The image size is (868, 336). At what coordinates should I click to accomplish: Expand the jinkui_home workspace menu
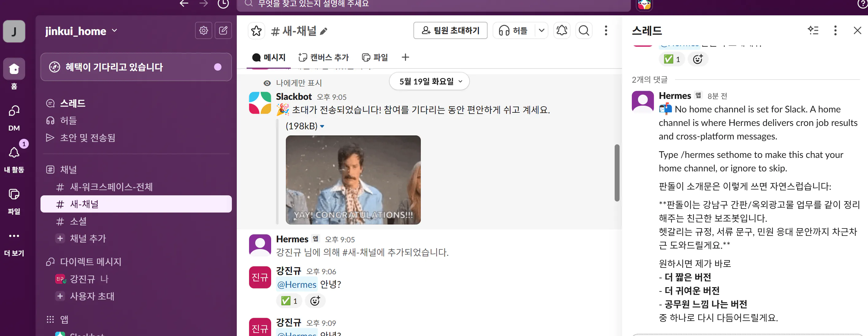(81, 31)
